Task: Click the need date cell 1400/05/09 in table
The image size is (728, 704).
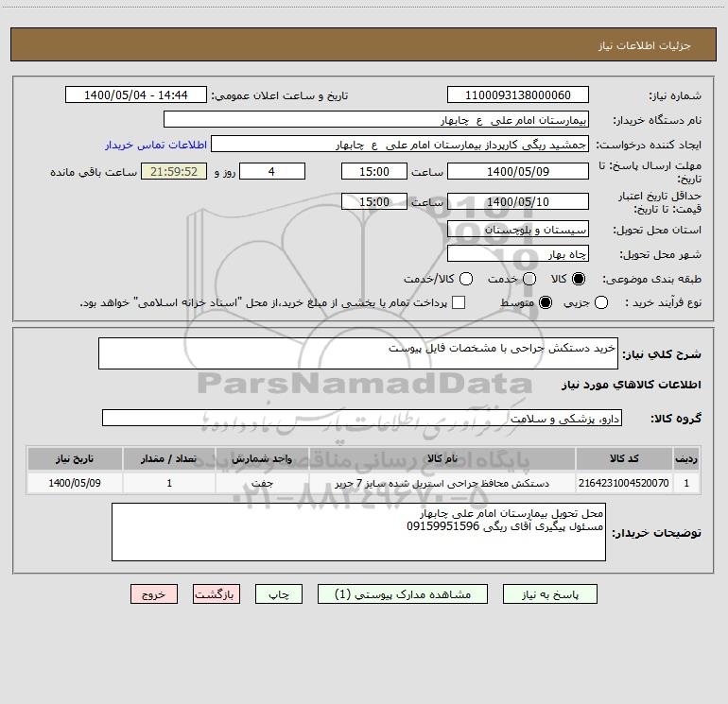Action: (x=75, y=483)
